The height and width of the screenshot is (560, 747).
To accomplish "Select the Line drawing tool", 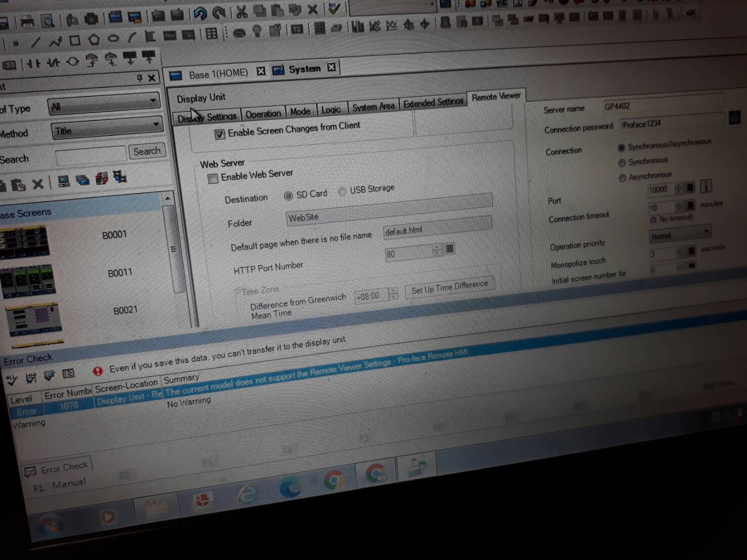I will click(x=35, y=42).
